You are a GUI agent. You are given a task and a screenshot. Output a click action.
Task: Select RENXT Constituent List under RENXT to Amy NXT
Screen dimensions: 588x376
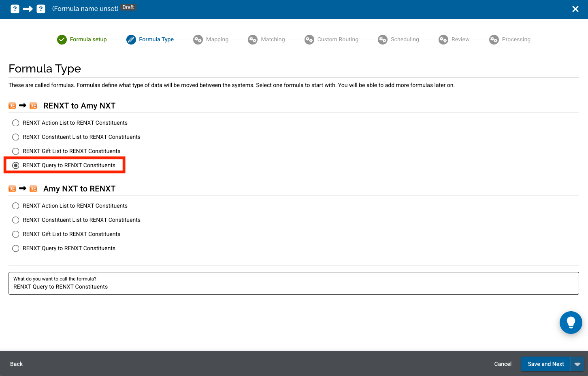coord(16,137)
